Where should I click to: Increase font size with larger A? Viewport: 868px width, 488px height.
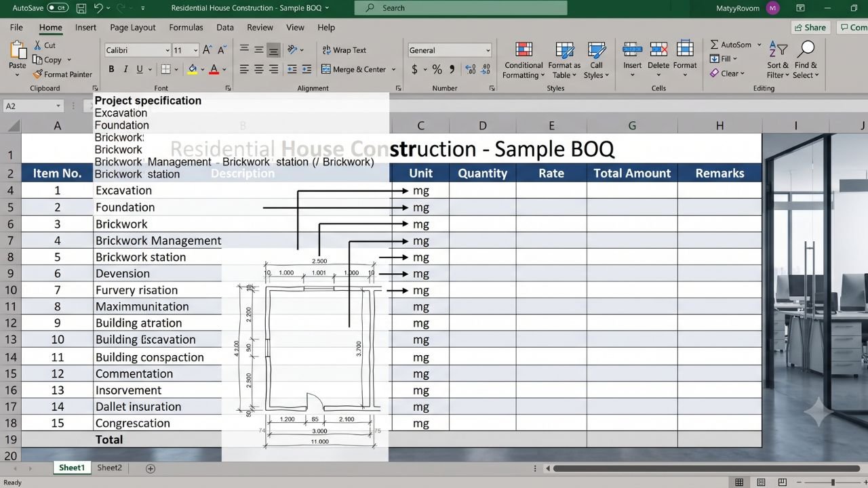point(209,50)
